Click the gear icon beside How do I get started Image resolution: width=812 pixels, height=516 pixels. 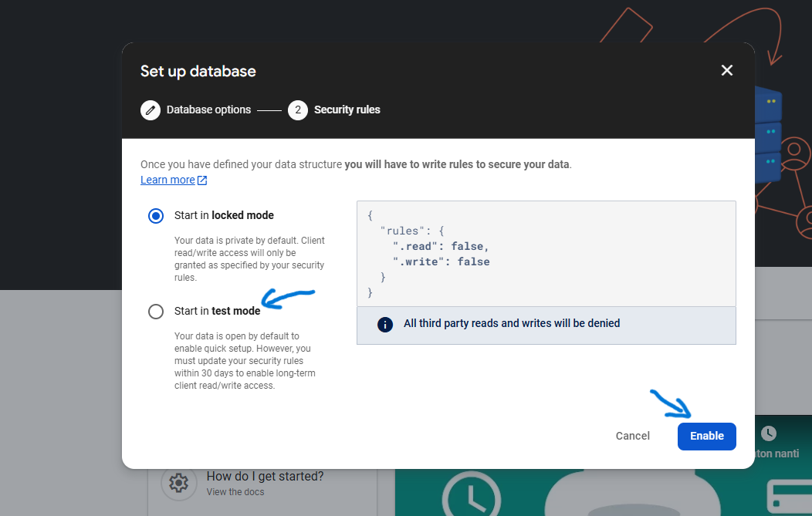[x=178, y=483]
